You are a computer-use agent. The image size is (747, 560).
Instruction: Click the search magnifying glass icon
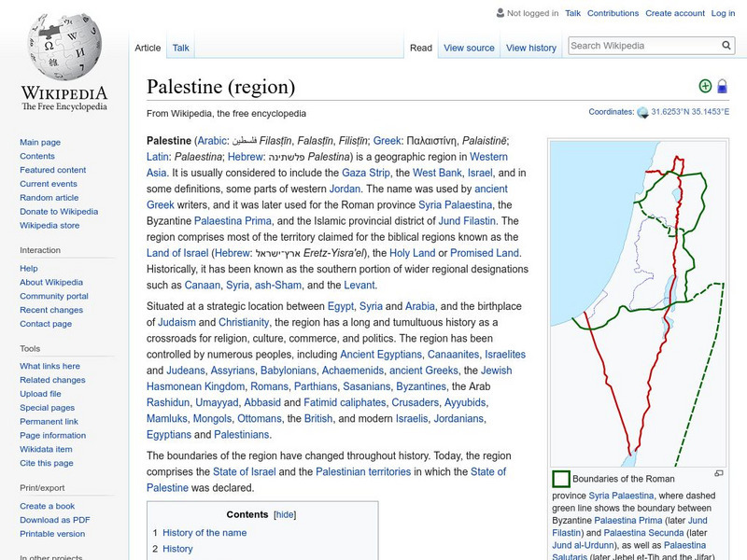(x=726, y=45)
